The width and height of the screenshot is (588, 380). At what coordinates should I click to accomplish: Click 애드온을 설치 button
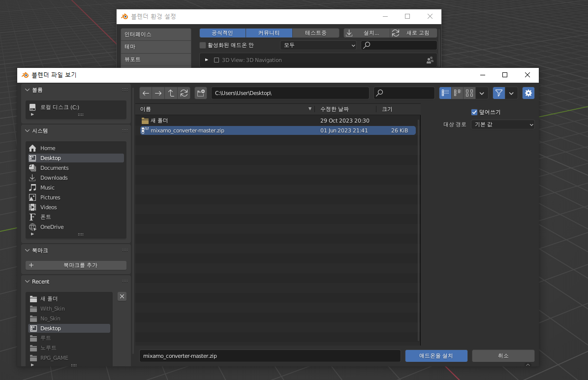tap(436, 356)
